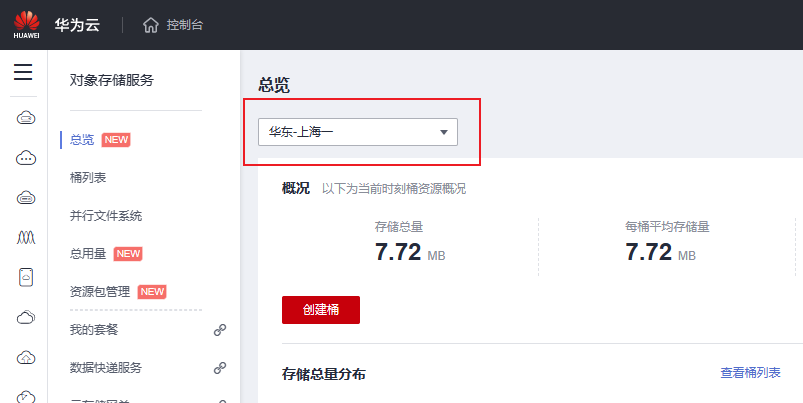Click the cloud upload arrow sidebar icon
803x403 pixels.
pyautogui.click(x=26, y=357)
